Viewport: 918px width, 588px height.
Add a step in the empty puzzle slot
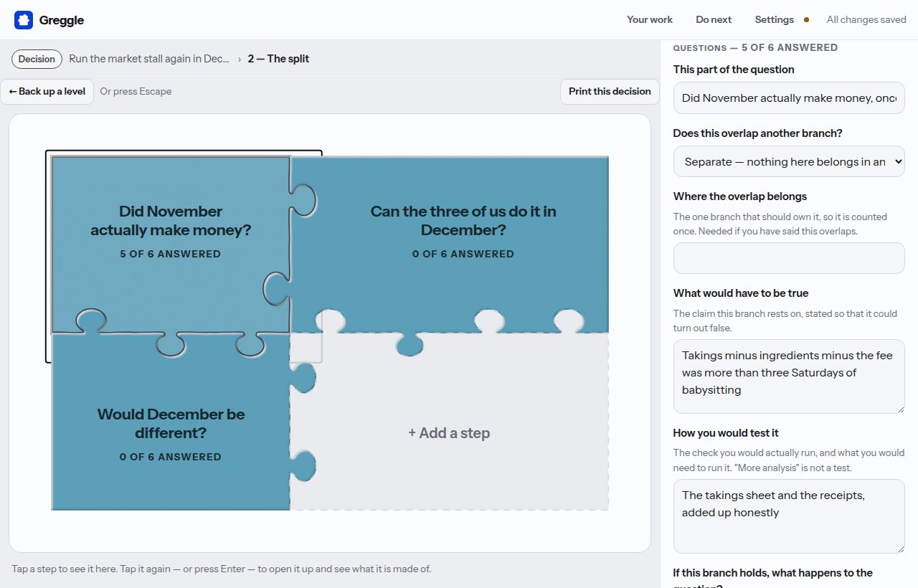tap(449, 433)
